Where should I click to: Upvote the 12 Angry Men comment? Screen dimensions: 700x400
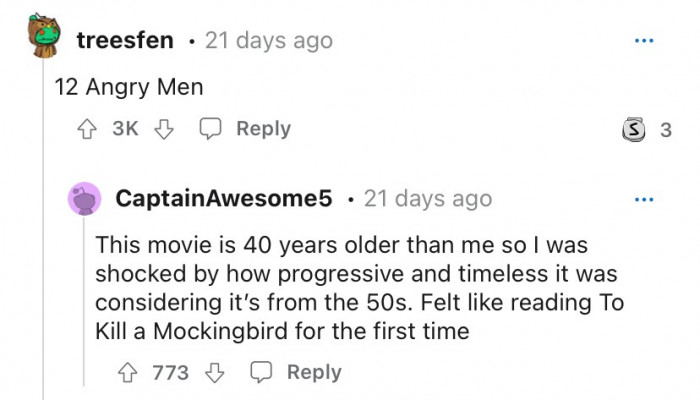point(85,129)
